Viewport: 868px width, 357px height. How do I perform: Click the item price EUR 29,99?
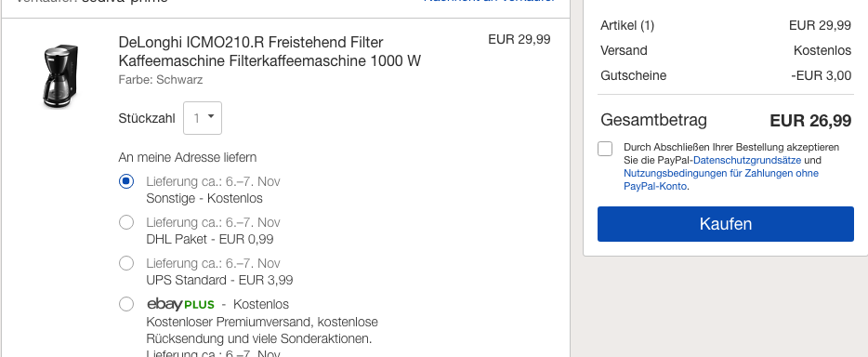(x=519, y=39)
